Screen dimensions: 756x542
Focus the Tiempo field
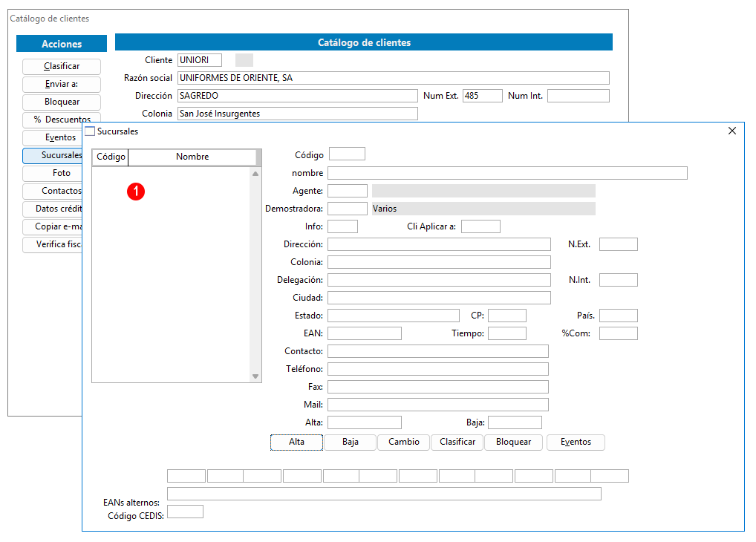[507, 333]
